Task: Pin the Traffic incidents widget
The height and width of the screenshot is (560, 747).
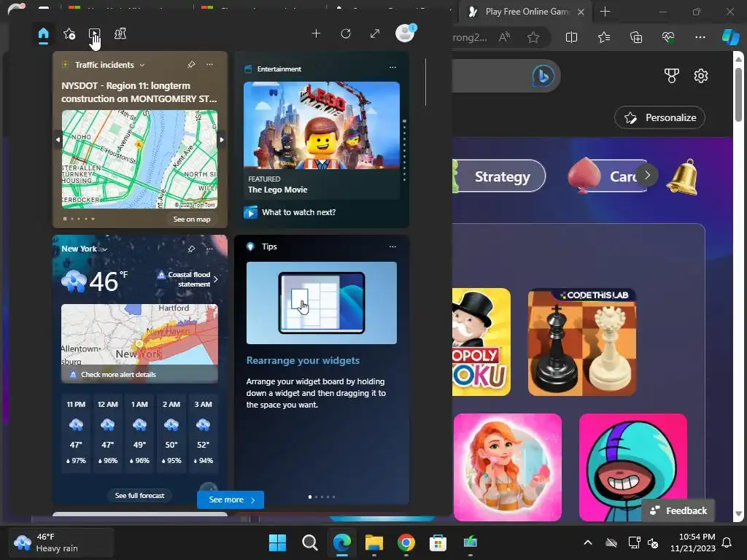Action: point(191,64)
